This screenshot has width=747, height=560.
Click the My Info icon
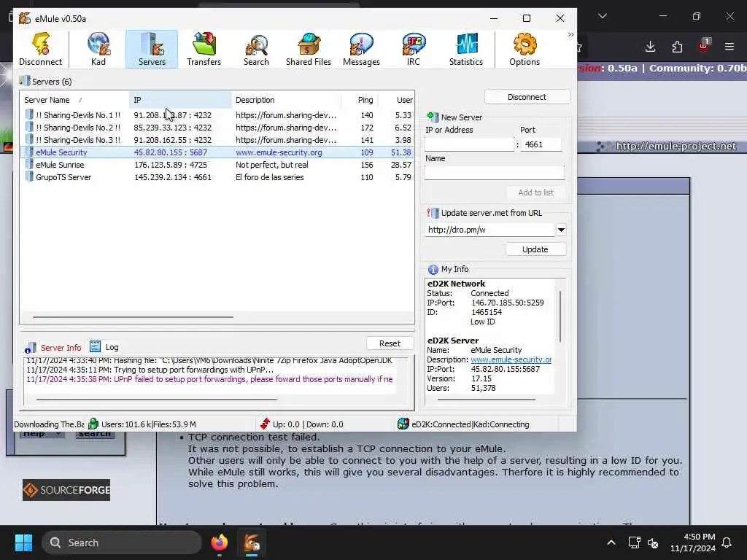[x=433, y=270]
